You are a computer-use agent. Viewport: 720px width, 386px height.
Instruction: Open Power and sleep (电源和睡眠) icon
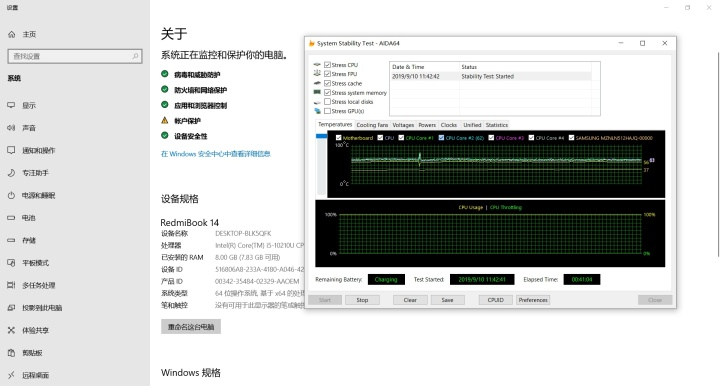pyautogui.click(x=11, y=196)
